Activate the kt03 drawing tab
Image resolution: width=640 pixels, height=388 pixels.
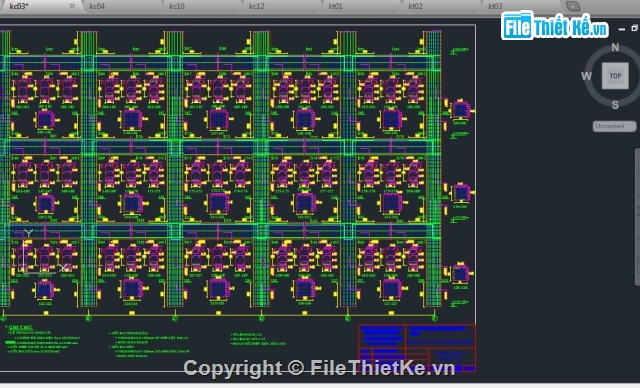495,6
